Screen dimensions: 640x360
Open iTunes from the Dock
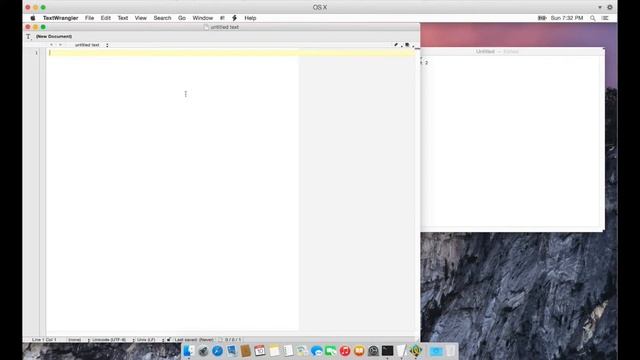pyautogui.click(x=345, y=351)
